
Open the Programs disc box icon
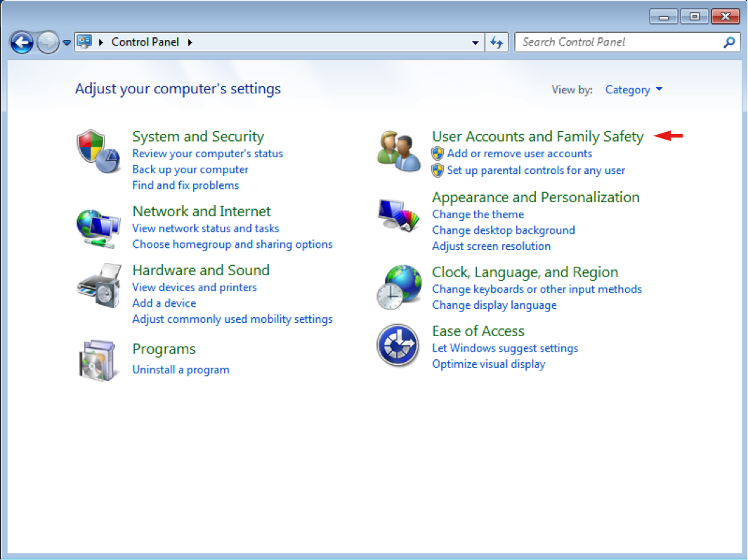point(96,359)
